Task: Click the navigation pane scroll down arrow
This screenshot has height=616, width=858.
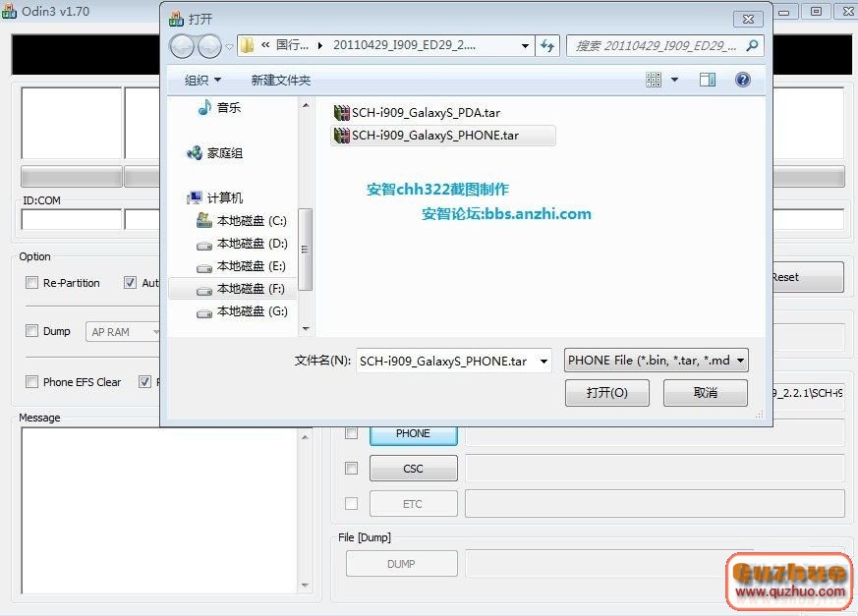Action: click(306, 329)
